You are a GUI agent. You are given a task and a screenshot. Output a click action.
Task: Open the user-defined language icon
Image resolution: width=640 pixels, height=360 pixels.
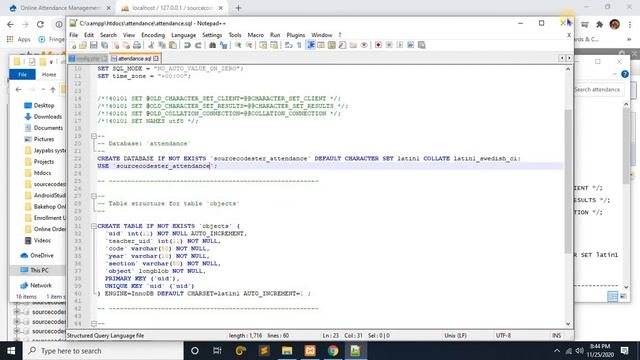(x=320, y=45)
